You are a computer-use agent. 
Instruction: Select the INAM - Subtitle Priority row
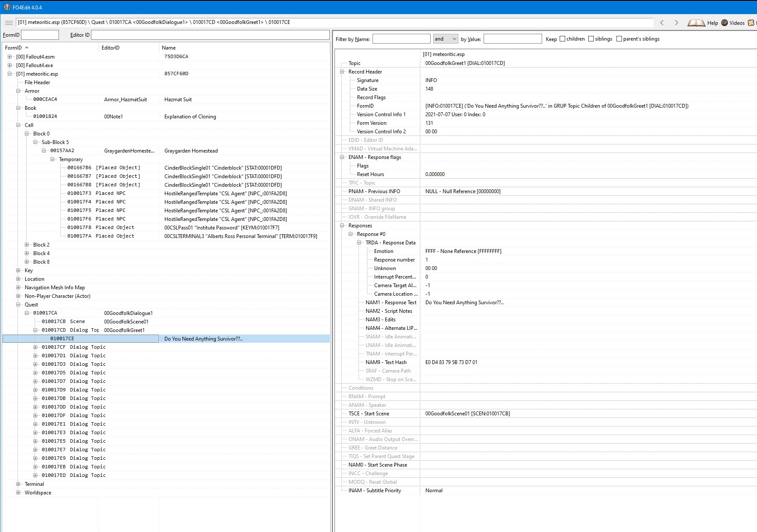tap(546, 490)
